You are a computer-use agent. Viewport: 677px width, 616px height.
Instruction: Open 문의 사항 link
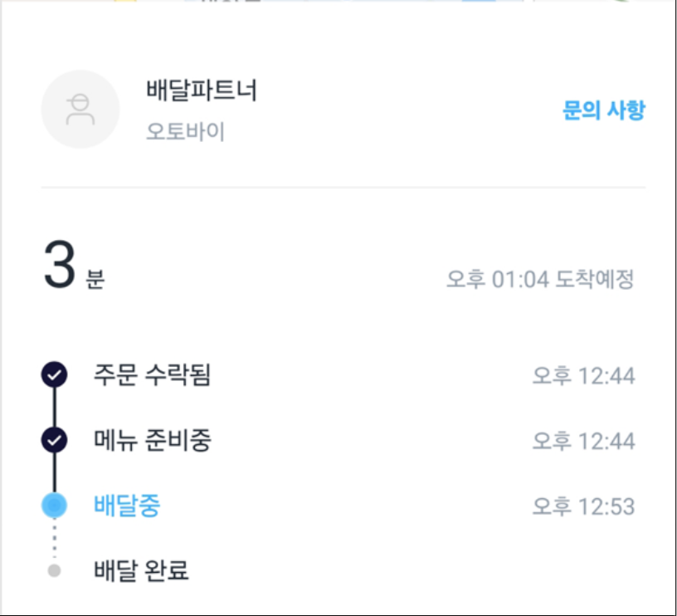pyautogui.click(x=603, y=110)
